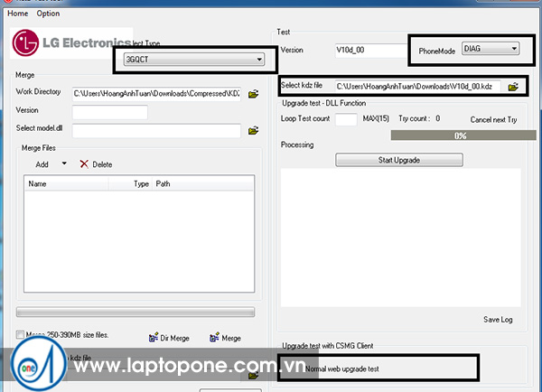Click Save Log
Screen dimensions: 542x392
click(498, 320)
